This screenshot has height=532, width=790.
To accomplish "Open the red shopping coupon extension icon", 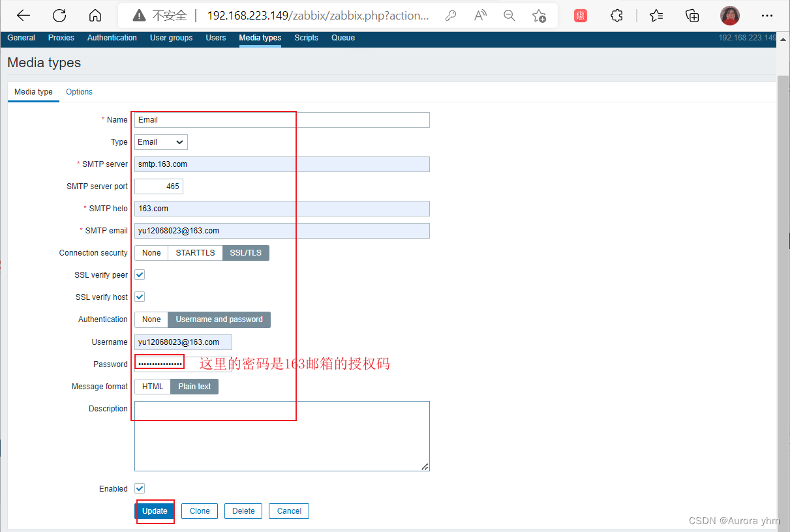I will pos(581,16).
